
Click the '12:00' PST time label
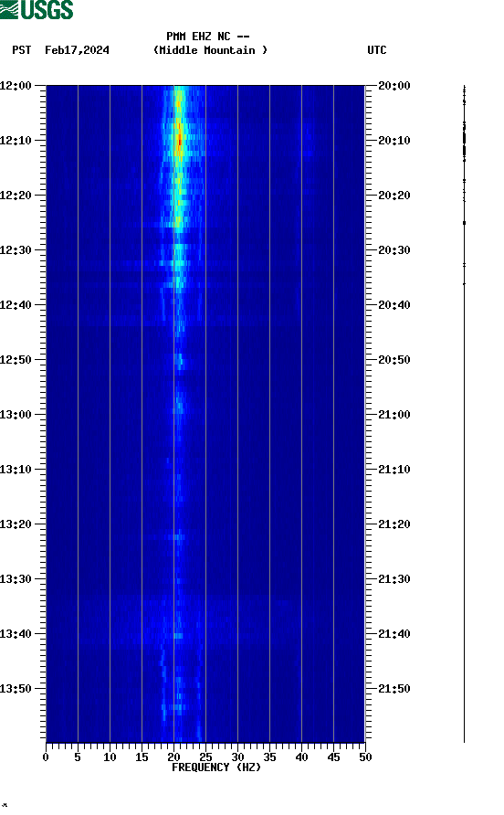point(16,86)
